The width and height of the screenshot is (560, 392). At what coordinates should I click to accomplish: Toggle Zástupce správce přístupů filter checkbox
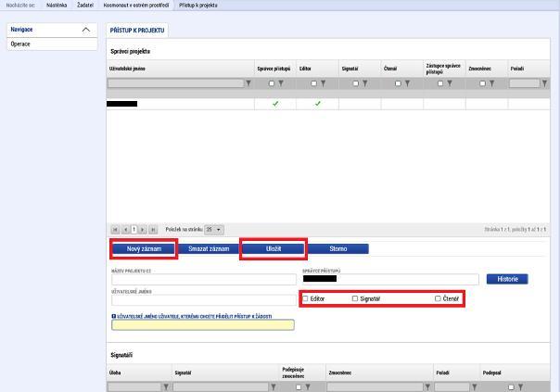pos(440,83)
